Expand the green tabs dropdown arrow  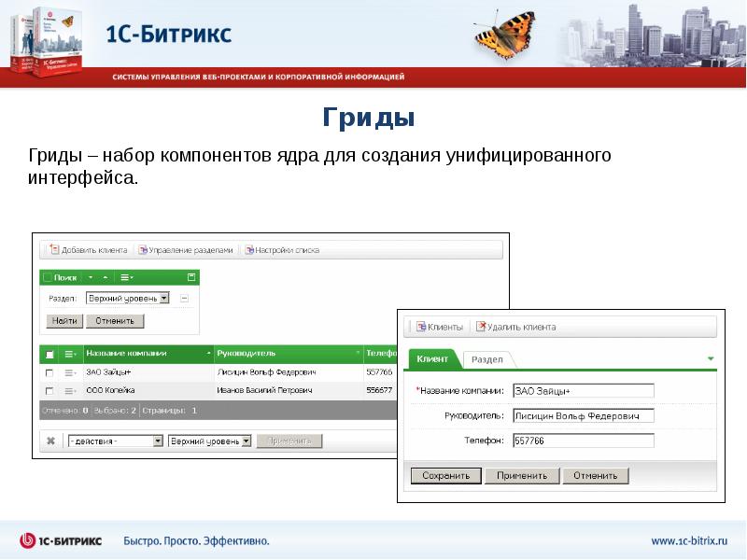[x=711, y=359]
